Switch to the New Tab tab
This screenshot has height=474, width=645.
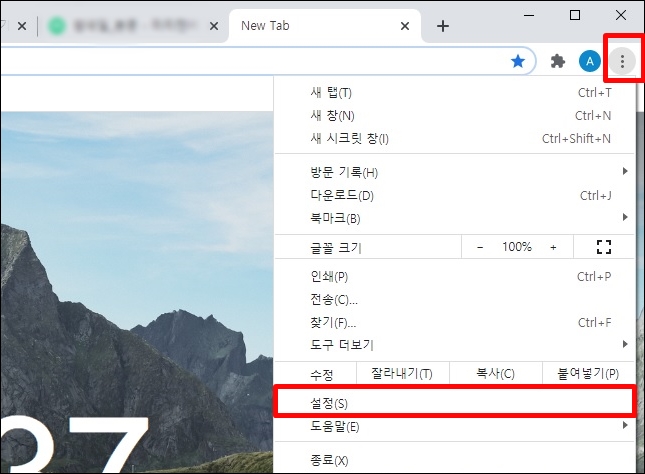[x=325, y=26]
